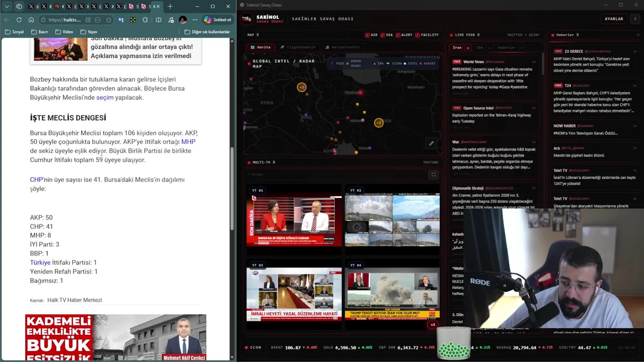
Task: Open the T24 news item
Action: 595,98
